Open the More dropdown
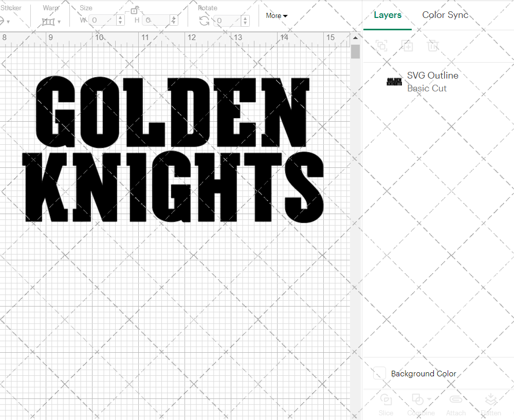Image resolution: width=514 pixels, height=420 pixels. [276, 16]
